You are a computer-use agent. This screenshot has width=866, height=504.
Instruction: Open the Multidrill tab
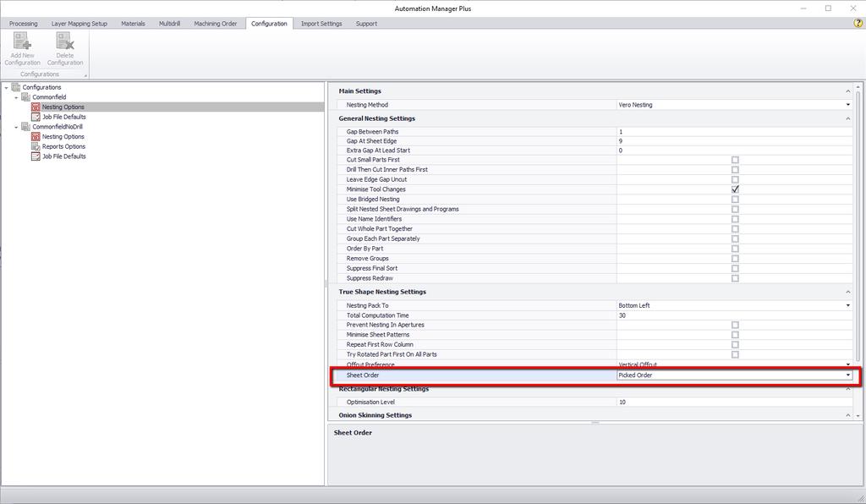(169, 24)
